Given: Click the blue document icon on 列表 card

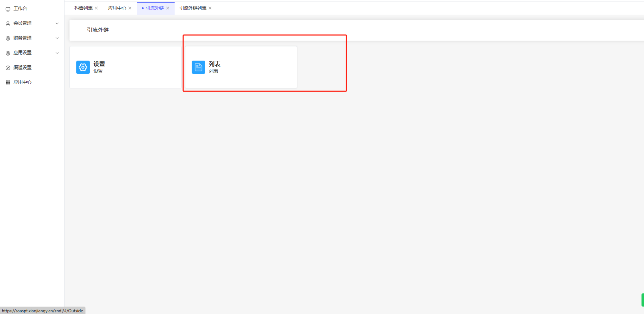Looking at the screenshot, I should point(198,67).
